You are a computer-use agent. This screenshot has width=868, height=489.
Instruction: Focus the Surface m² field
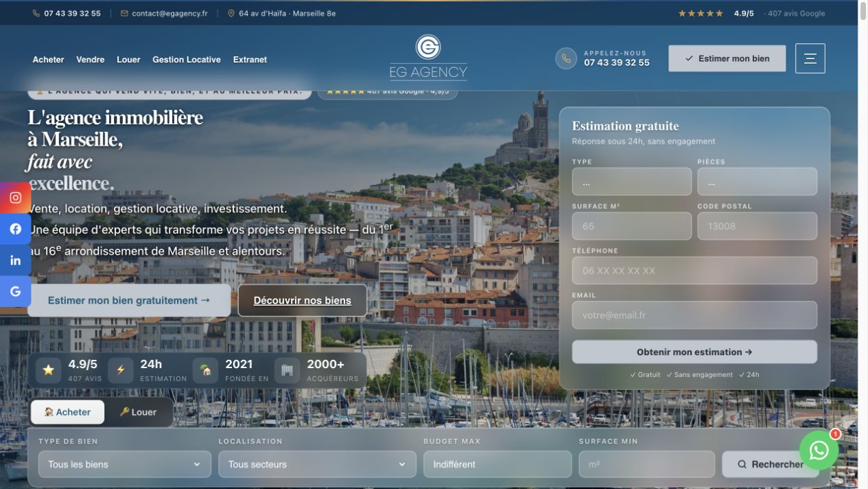pos(632,226)
